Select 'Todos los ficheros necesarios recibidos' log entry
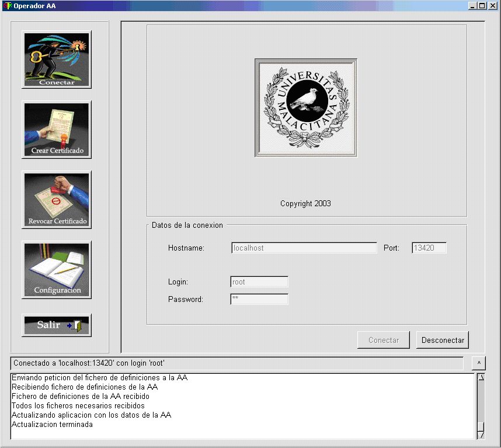The height and width of the screenshot is (448, 501). tap(78, 405)
